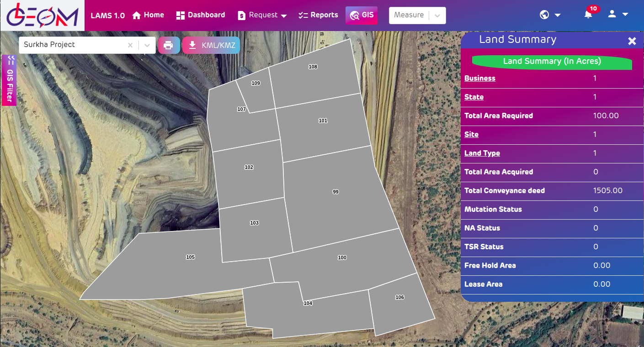Print the map with printer button

[168, 45]
